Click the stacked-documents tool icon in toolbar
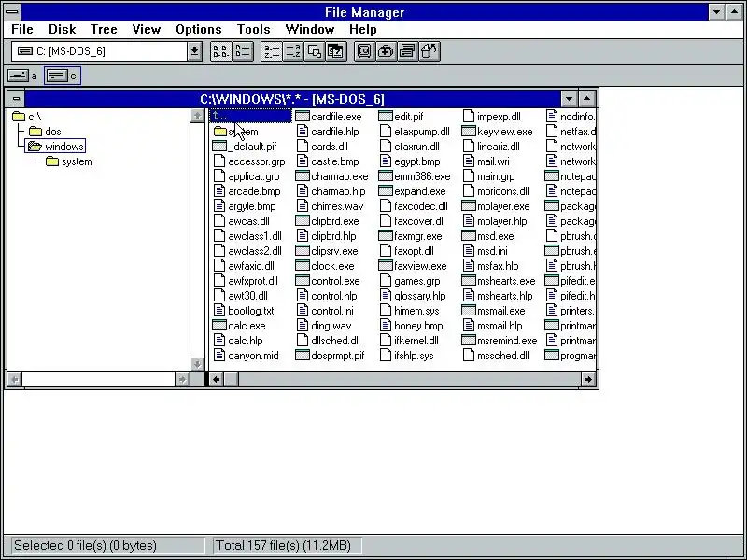This screenshot has height=560, width=747. pyautogui.click(x=407, y=51)
